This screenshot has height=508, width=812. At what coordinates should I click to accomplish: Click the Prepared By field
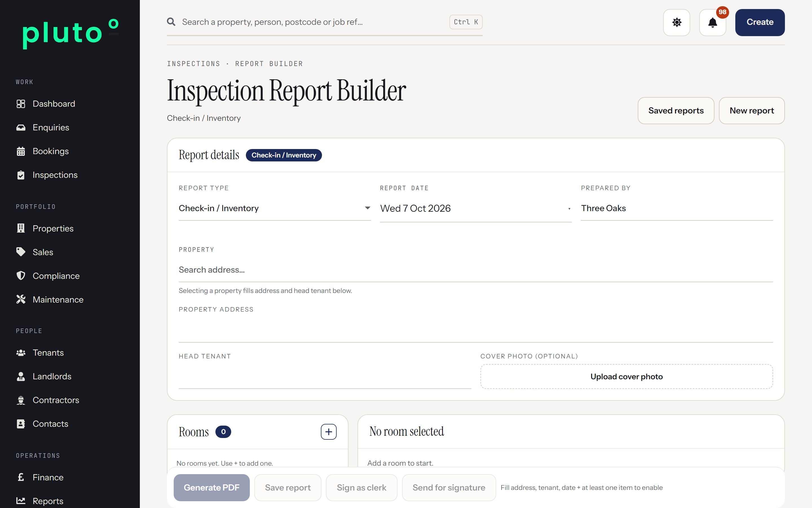677,208
